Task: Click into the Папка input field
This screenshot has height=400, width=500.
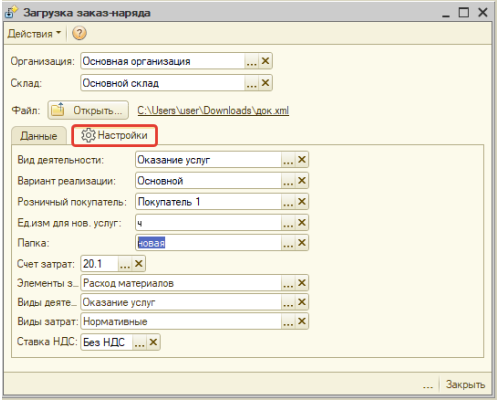Action: pos(209,243)
